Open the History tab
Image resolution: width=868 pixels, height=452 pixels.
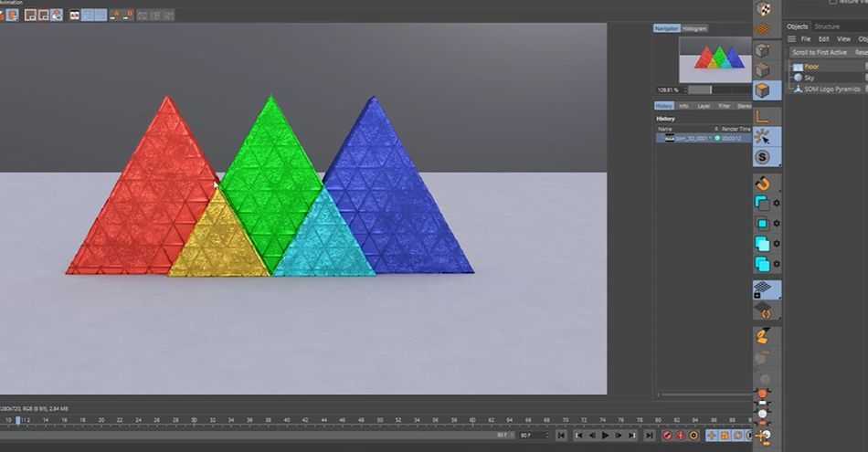663,106
